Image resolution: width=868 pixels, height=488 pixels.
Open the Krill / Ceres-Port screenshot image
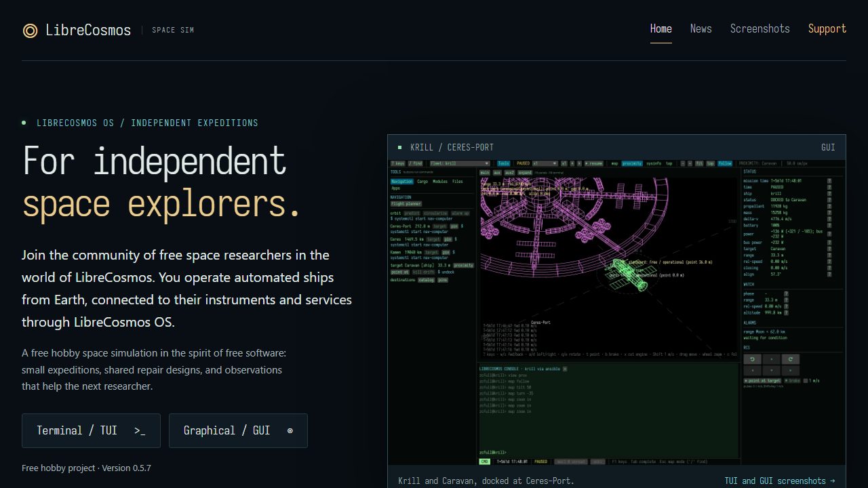click(x=616, y=312)
